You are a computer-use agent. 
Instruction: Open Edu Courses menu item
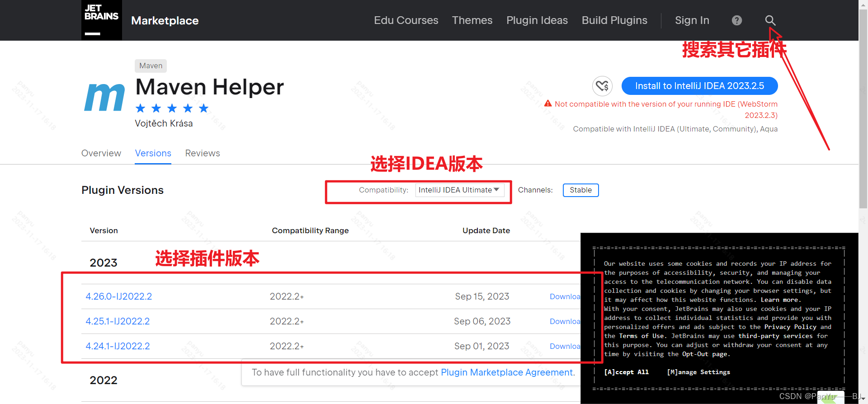[406, 20]
